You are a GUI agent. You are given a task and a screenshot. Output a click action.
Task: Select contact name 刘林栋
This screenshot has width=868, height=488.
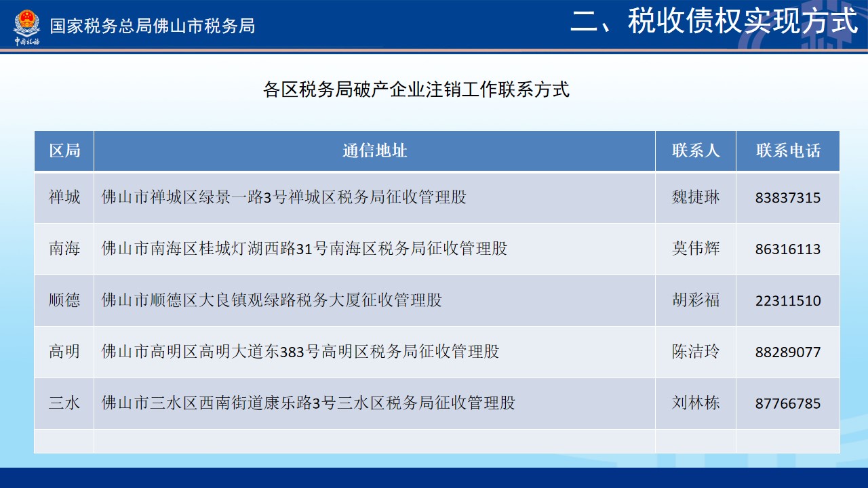click(x=696, y=403)
